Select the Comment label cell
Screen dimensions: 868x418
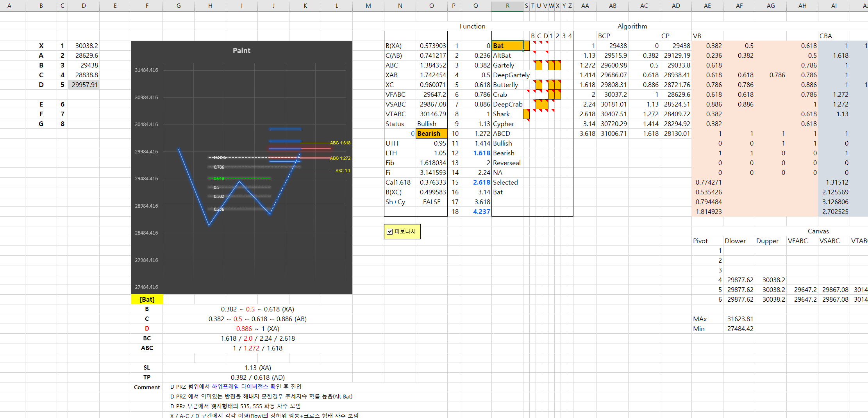click(x=147, y=387)
